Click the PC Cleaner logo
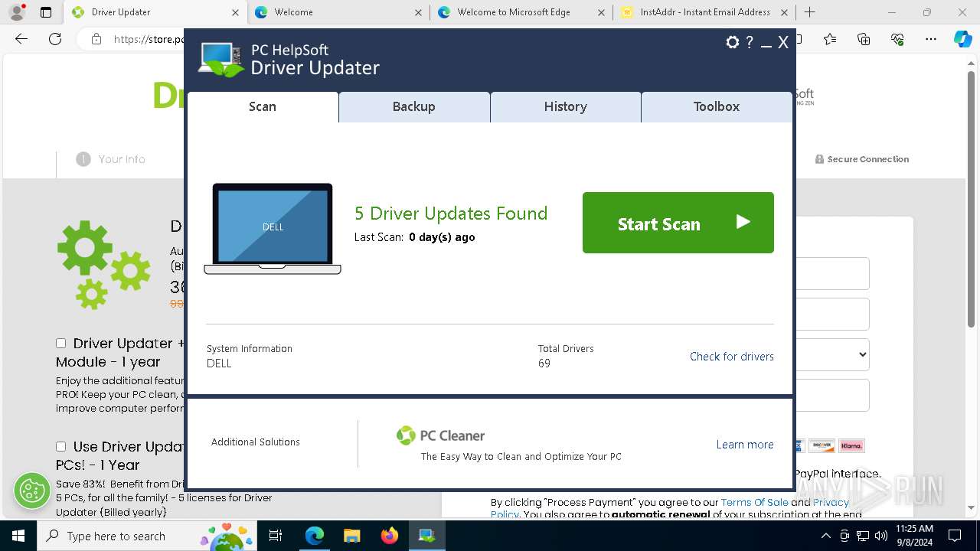 (x=440, y=435)
